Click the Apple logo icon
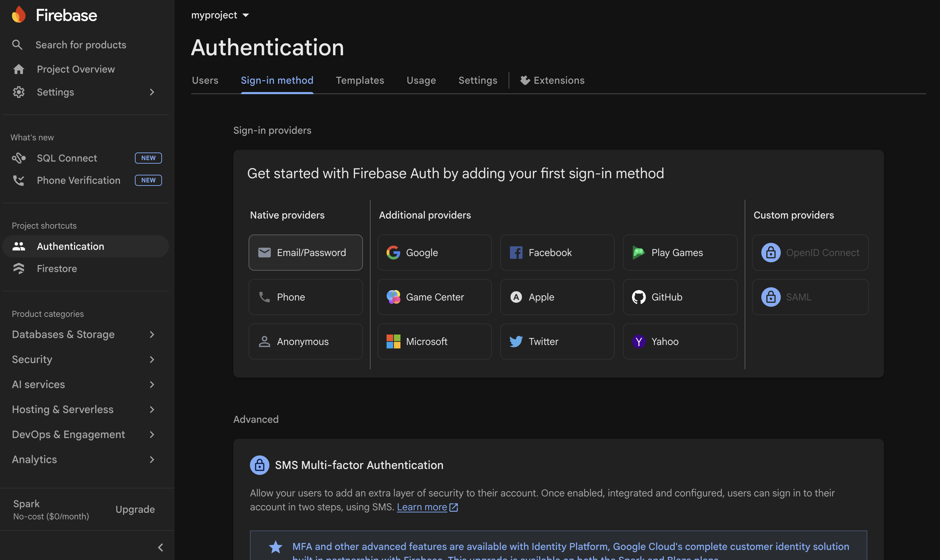The image size is (940, 560). click(516, 297)
